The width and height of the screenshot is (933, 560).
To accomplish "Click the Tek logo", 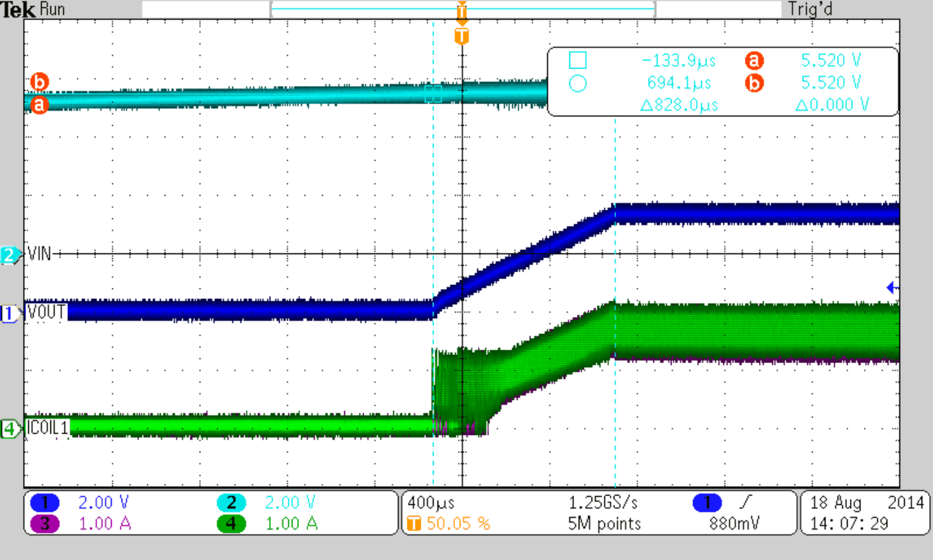I will [19, 9].
